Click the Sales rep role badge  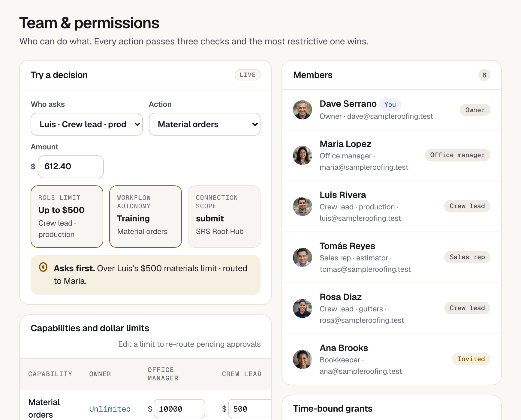click(x=467, y=257)
